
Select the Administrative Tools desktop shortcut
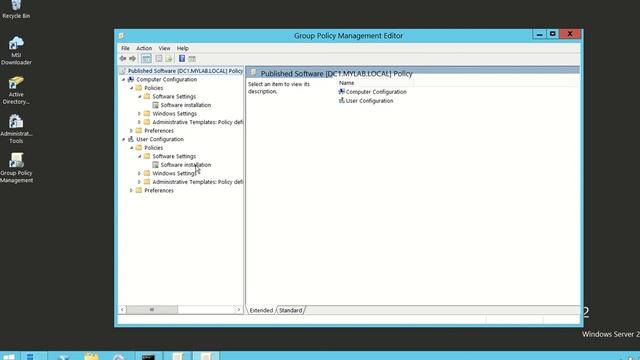[x=16, y=129]
